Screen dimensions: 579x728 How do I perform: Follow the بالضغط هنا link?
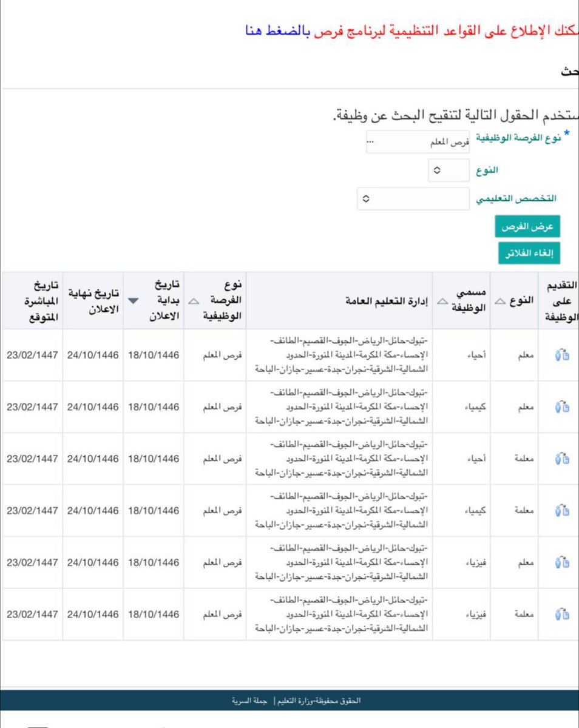coord(279,31)
